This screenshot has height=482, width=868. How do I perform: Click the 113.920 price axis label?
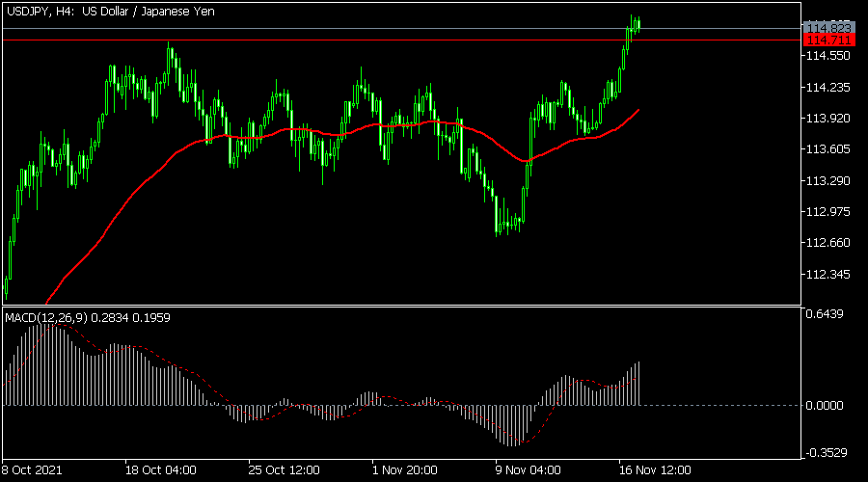(827, 118)
